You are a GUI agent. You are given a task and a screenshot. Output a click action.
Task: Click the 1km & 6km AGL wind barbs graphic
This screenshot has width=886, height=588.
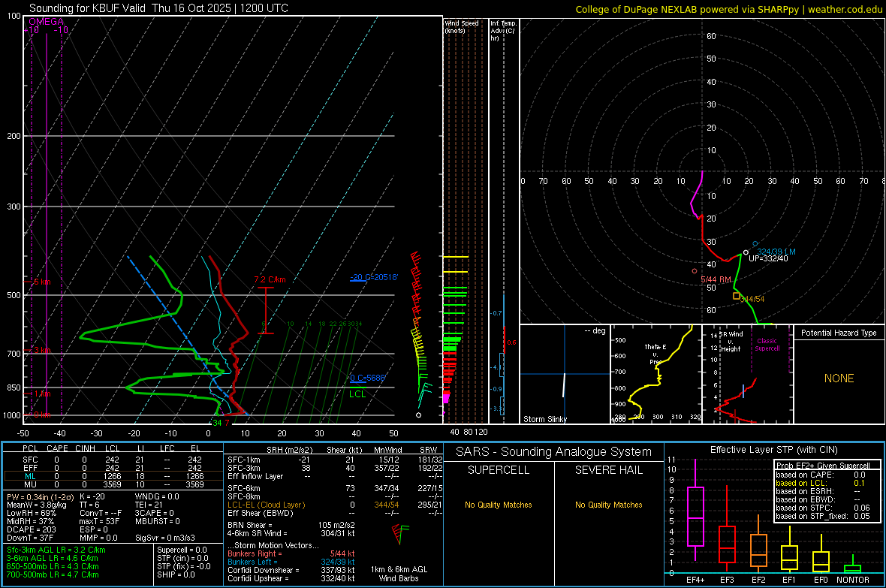400,534
